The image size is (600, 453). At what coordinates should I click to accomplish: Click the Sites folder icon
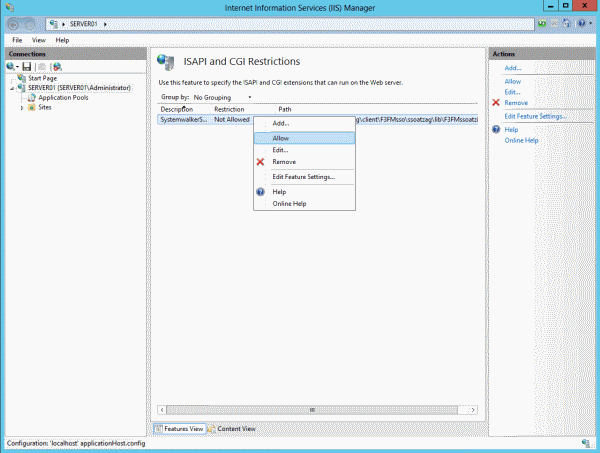(x=32, y=108)
